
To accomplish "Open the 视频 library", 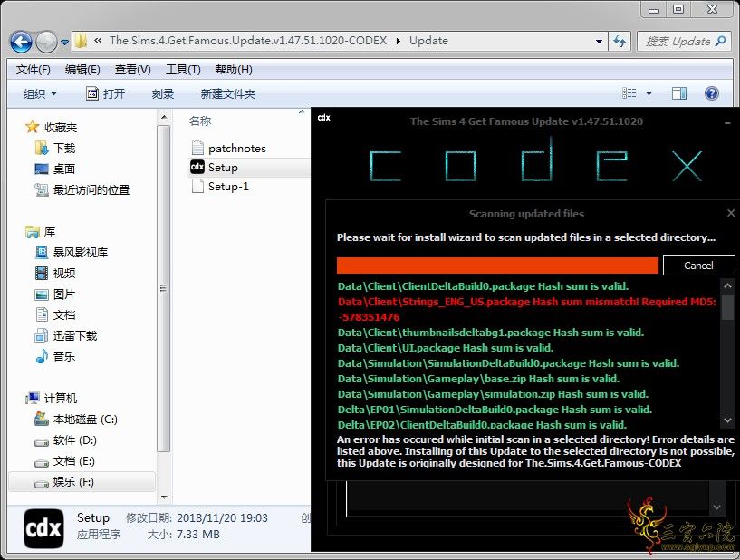I will (55, 273).
